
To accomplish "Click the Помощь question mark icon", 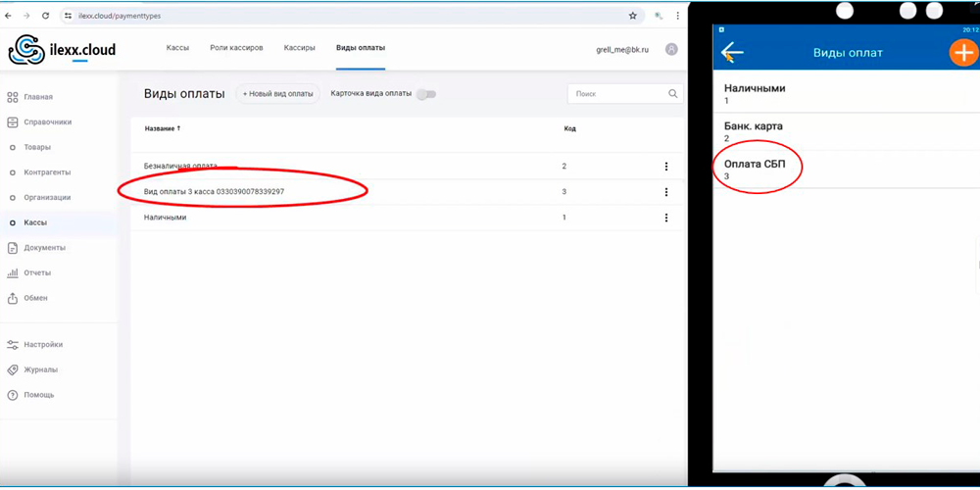I will coord(13,395).
